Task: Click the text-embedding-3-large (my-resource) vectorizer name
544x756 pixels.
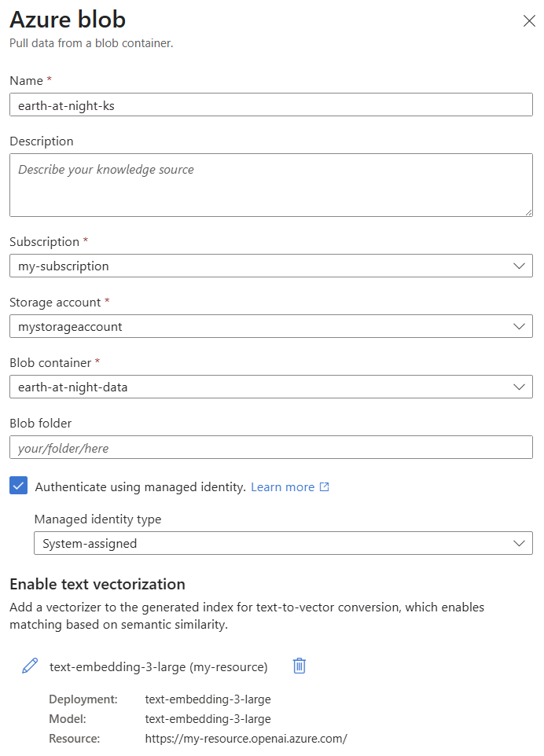Action: 158,667
